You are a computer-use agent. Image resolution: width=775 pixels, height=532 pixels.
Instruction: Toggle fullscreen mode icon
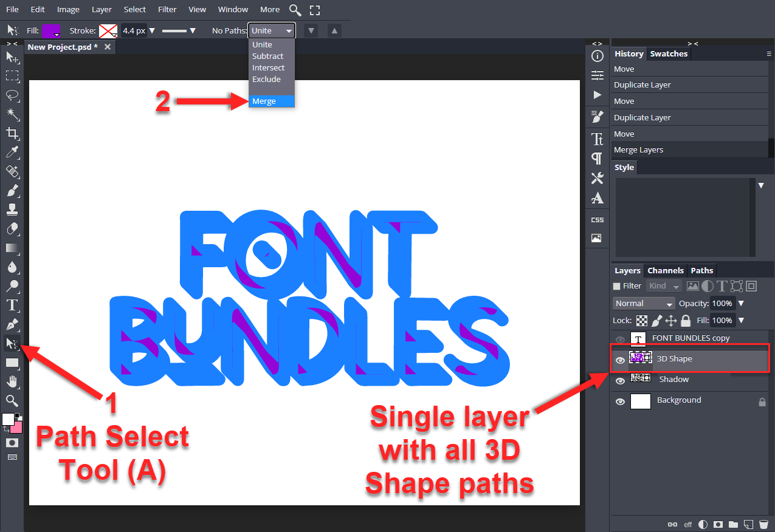click(x=314, y=10)
